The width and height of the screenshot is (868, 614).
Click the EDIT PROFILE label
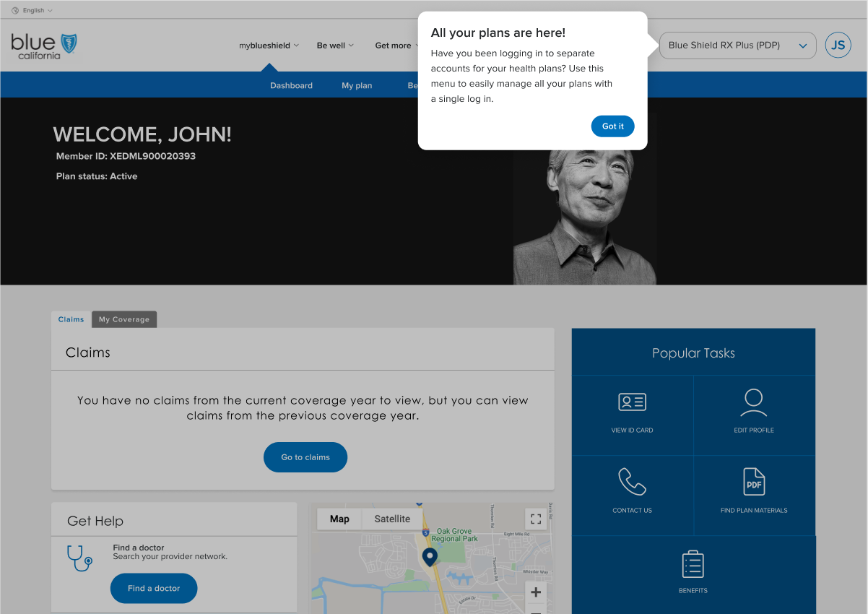point(754,431)
